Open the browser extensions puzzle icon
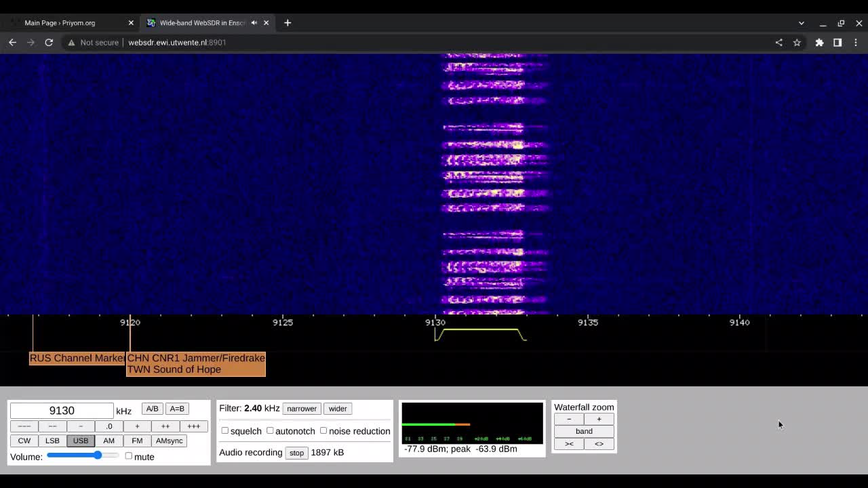Image resolution: width=868 pixels, height=488 pixels. pos(819,42)
